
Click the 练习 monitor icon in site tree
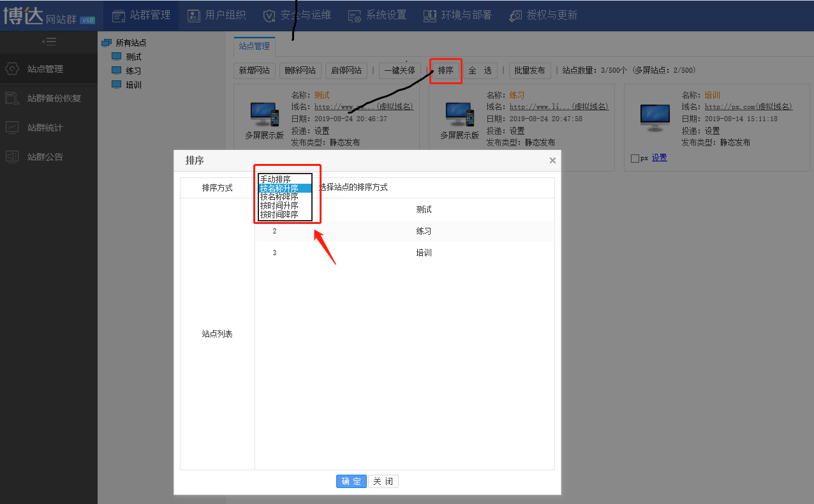(116, 70)
